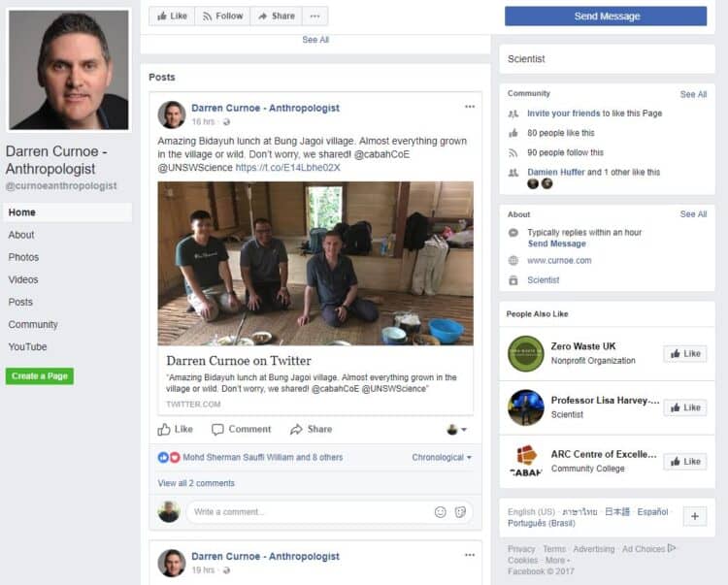Click the emoji smiley icon in comment box

coord(440,512)
